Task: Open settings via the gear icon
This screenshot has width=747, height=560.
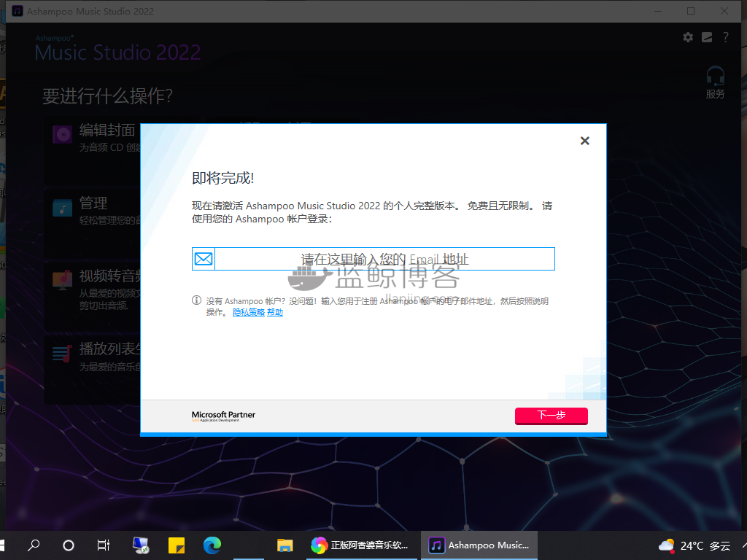Action: (688, 37)
